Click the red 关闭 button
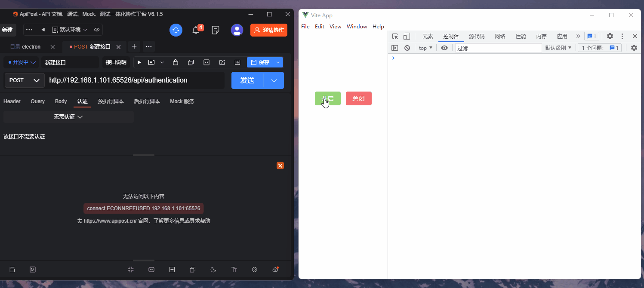Screen dimensions: 644x288 click(358, 98)
